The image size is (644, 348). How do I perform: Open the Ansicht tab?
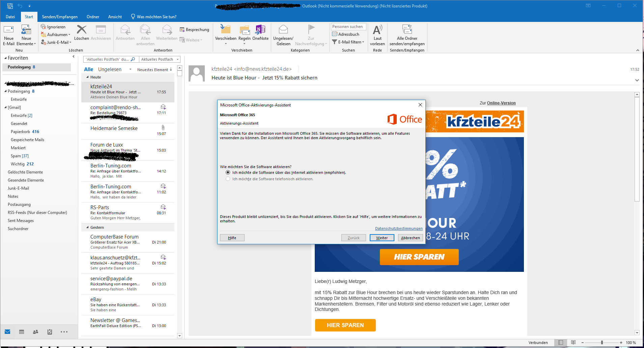coord(115,17)
